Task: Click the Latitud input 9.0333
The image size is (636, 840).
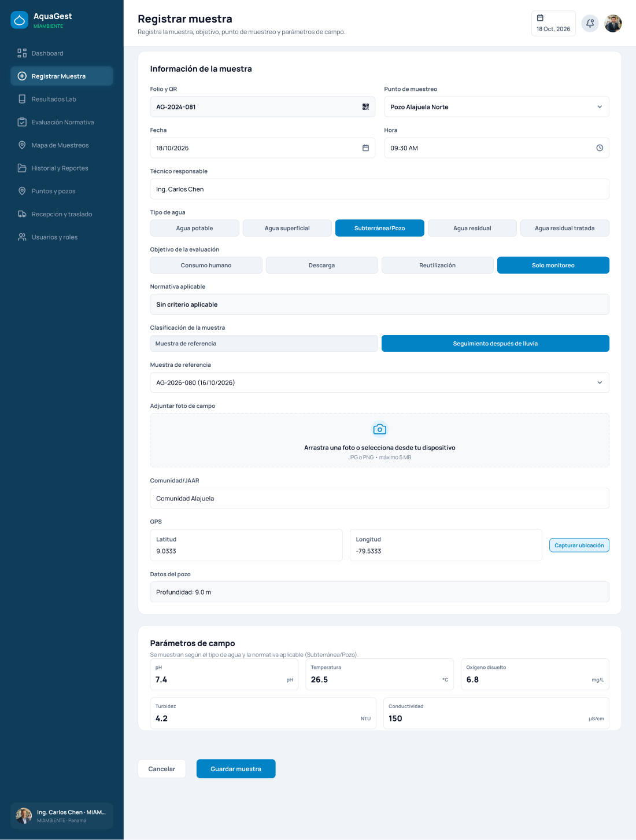Action: click(x=246, y=546)
